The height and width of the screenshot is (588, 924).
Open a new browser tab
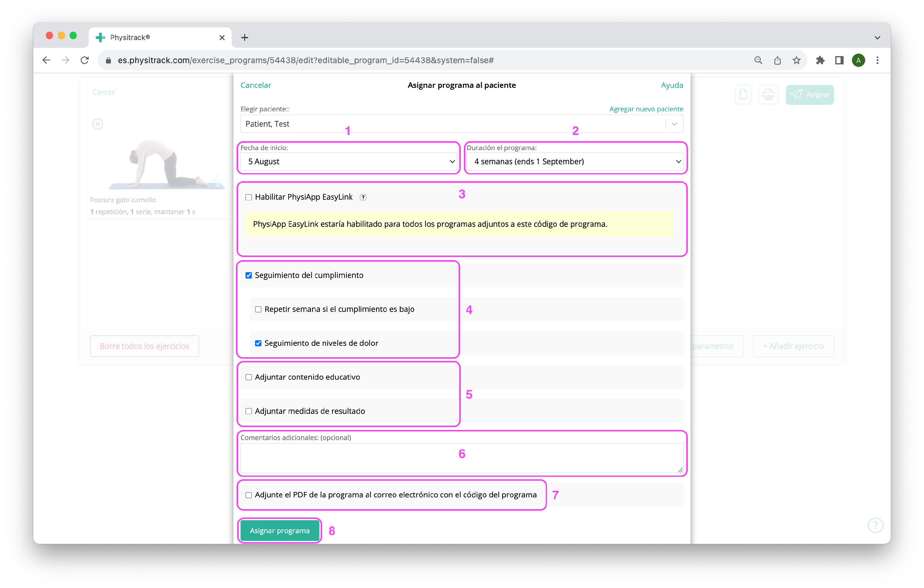[x=245, y=38]
